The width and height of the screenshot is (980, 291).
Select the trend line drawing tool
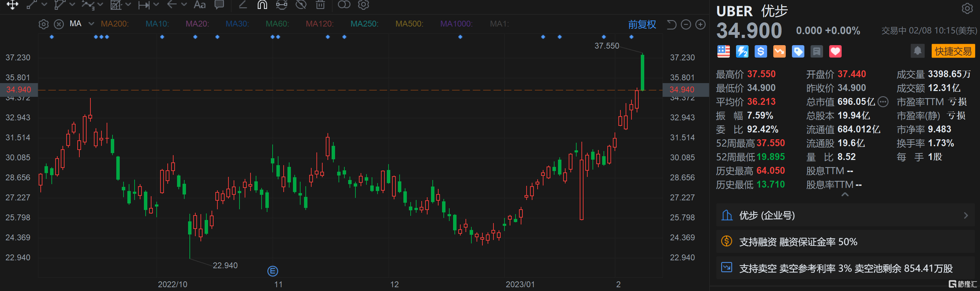(32, 4)
